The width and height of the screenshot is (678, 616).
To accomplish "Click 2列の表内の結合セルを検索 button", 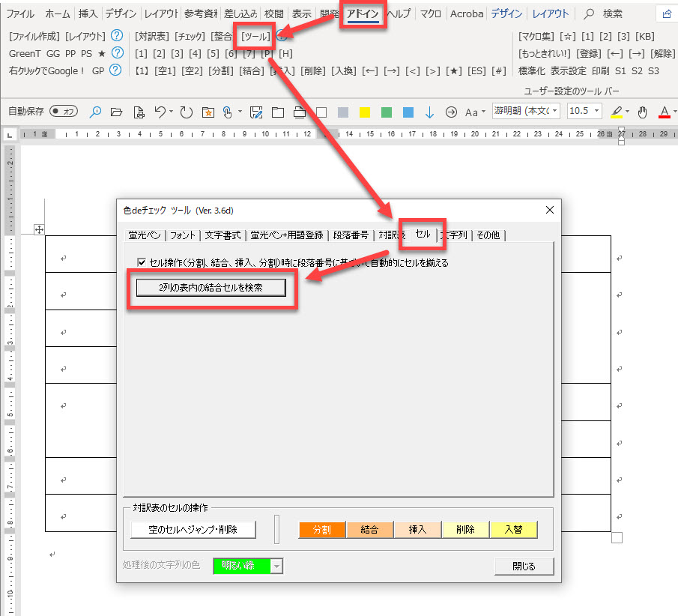I will click(x=211, y=287).
